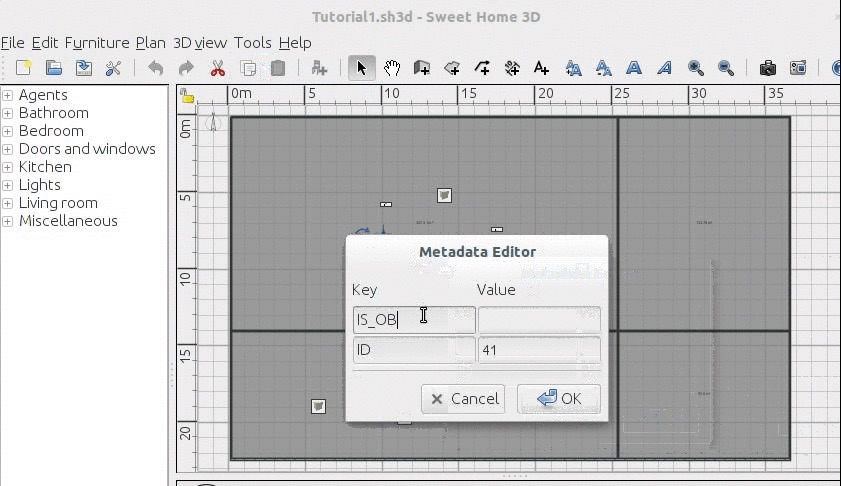Choose the Create dimensions tool
Image resolution: width=841 pixels, height=486 pixels.
[x=512, y=68]
